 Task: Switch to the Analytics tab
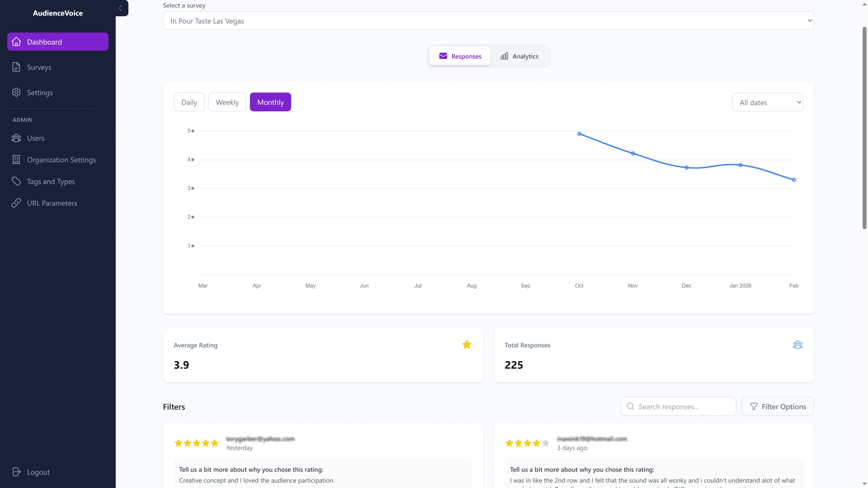[x=519, y=56]
